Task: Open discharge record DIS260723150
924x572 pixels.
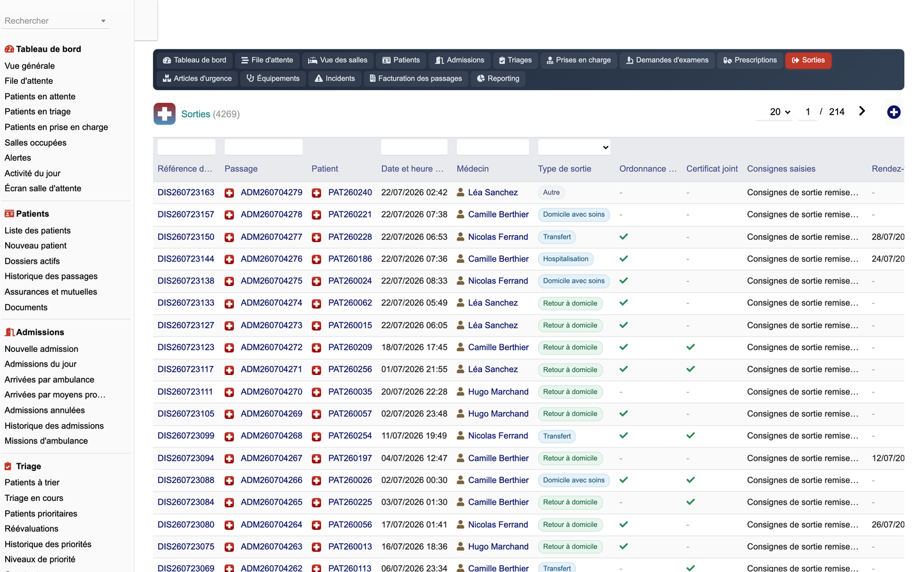Action: 186,237
